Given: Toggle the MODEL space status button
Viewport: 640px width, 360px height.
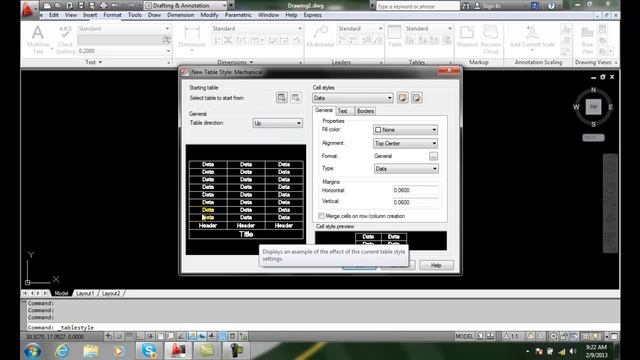Looking at the screenshot, I should 464,336.
